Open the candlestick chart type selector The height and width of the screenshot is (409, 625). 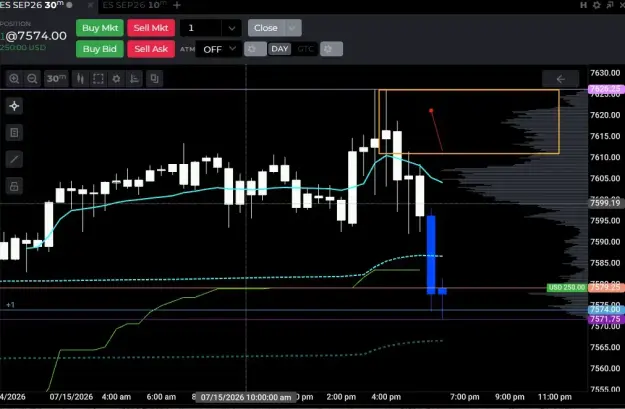click(x=80, y=79)
